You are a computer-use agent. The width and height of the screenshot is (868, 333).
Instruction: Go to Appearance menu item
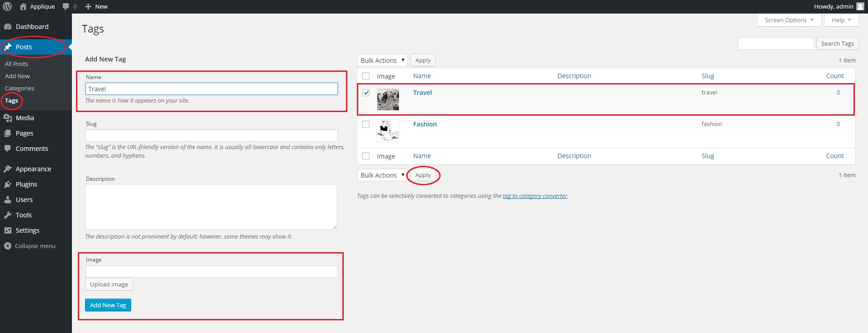click(x=33, y=169)
